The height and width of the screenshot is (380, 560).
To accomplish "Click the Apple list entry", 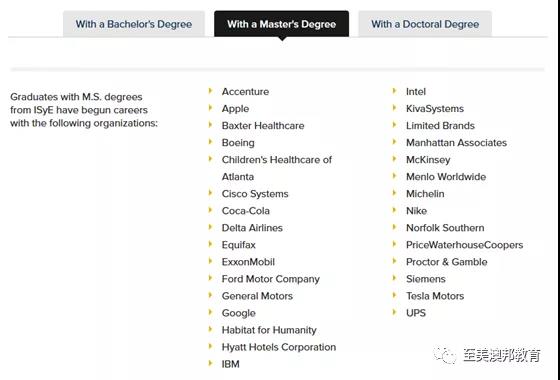I will coord(235,109).
